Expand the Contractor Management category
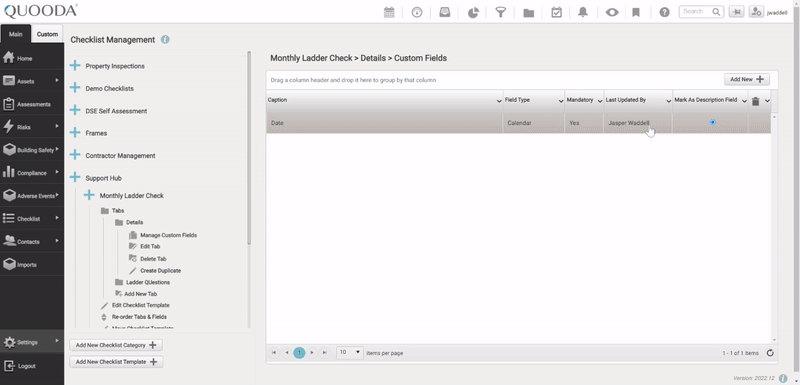The width and height of the screenshot is (800, 385). (75, 155)
